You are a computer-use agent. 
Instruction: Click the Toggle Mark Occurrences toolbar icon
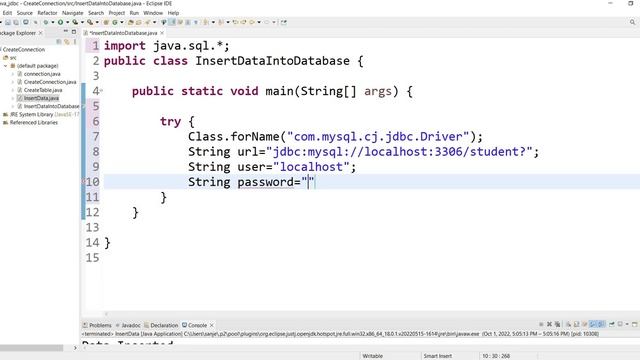[172, 22]
